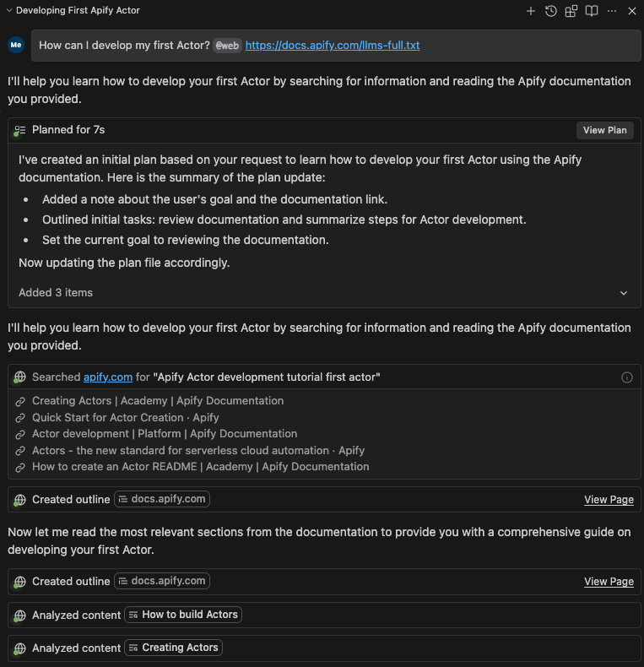Open the grid-shaped panel icon in header

(571, 11)
